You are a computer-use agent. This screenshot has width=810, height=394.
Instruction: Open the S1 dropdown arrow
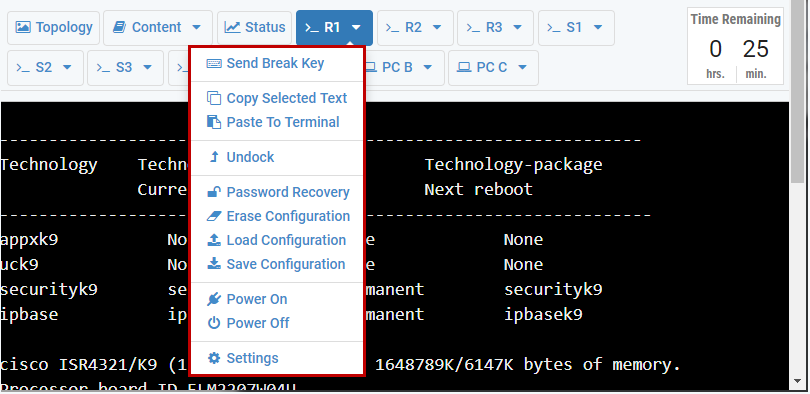(598, 27)
